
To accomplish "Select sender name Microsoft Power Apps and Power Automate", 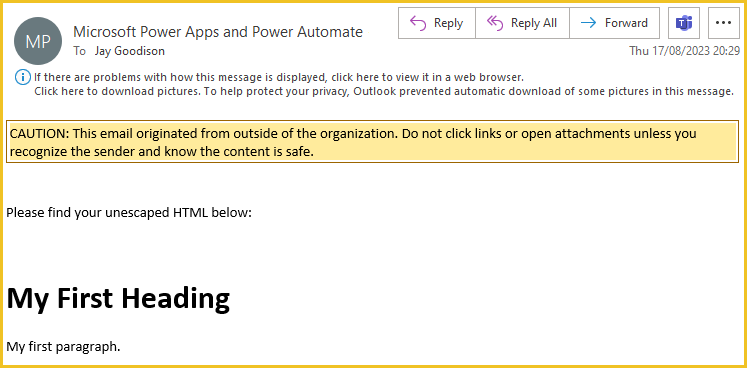I will tap(218, 32).
